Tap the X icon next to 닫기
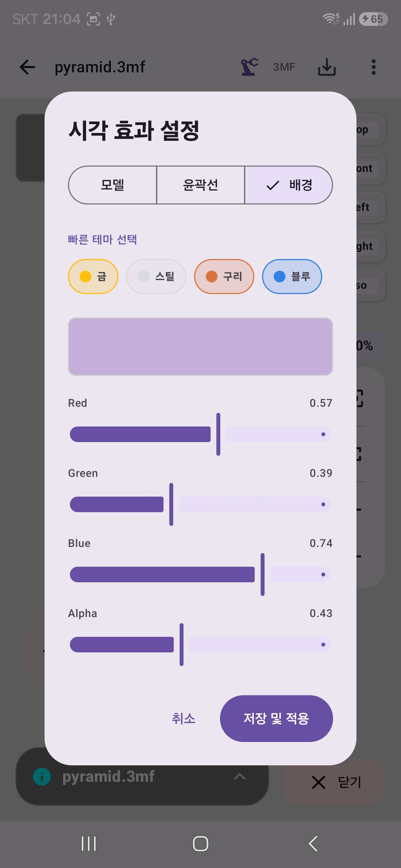 [x=318, y=782]
